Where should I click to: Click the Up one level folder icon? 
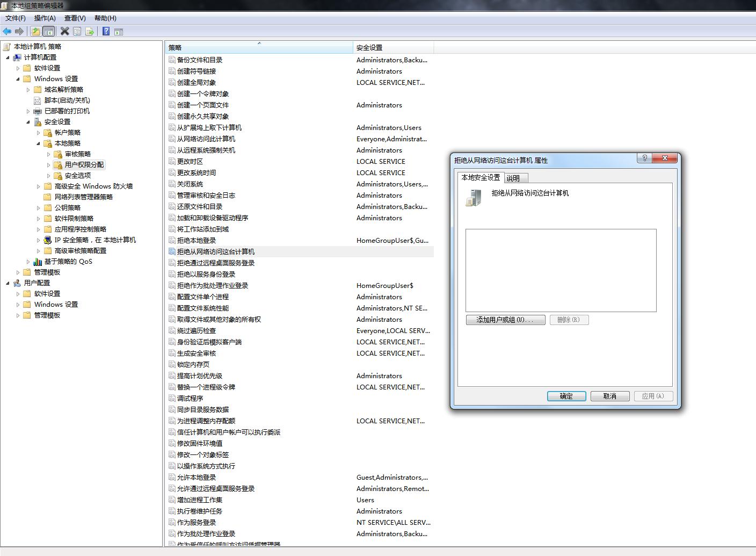[35, 32]
